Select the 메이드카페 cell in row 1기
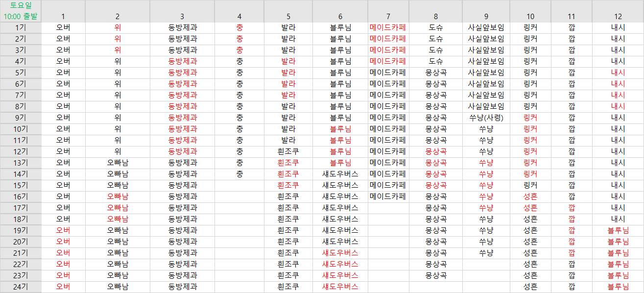 pos(388,27)
